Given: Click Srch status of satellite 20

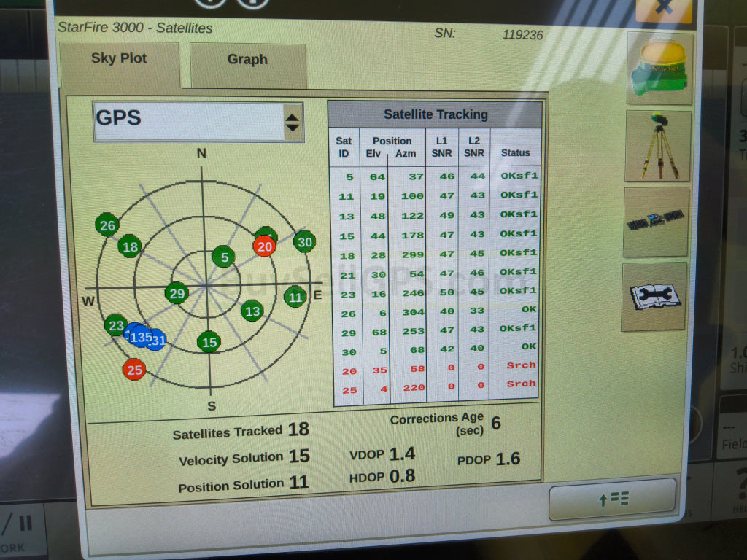Looking at the screenshot, I should (x=521, y=365).
